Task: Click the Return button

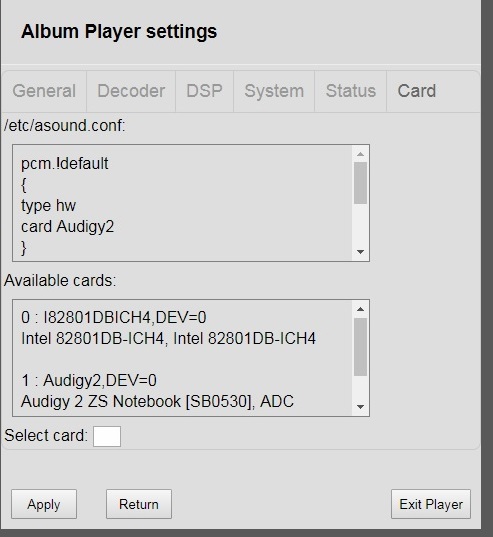Action: (x=139, y=504)
